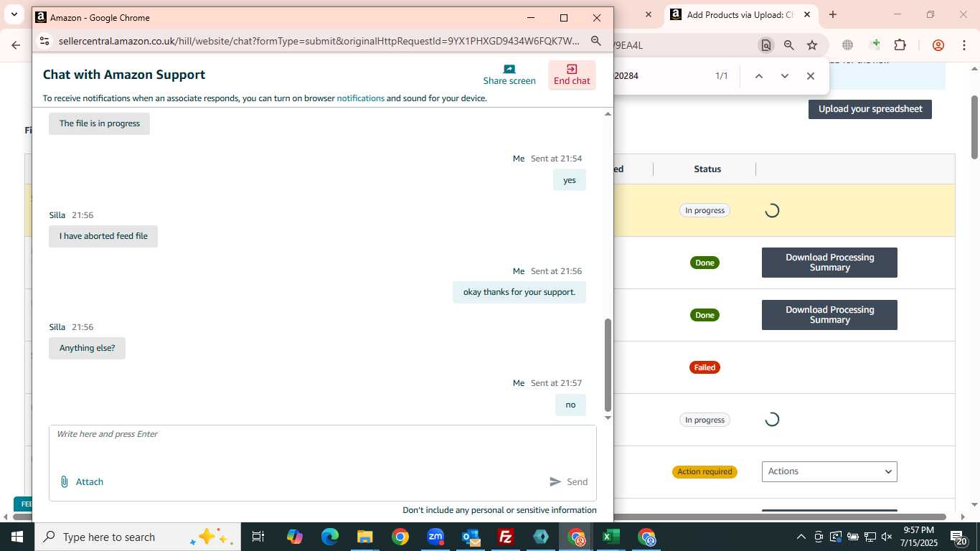Open Chrome profile avatar

938,45
